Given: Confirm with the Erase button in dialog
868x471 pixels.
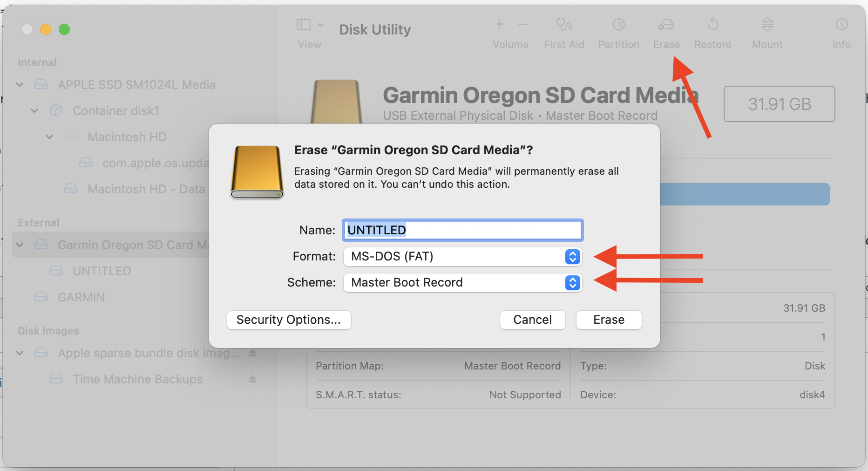Looking at the screenshot, I should (x=609, y=320).
